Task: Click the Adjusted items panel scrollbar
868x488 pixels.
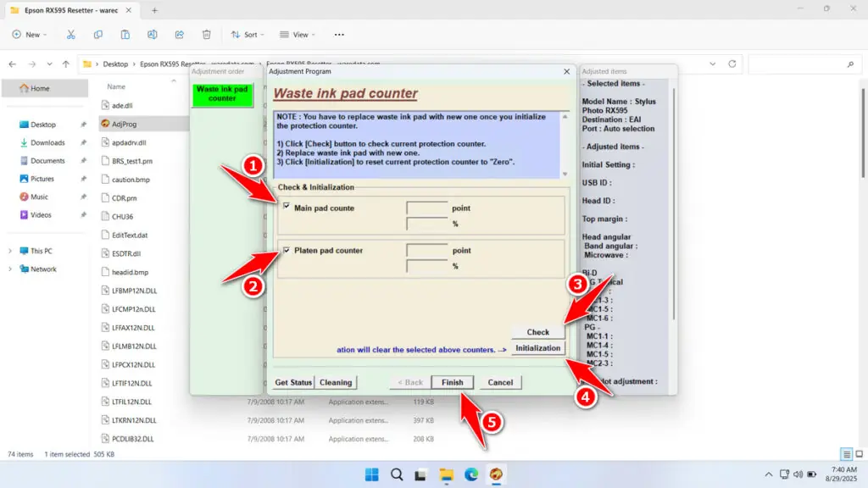Action: click(674, 203)
